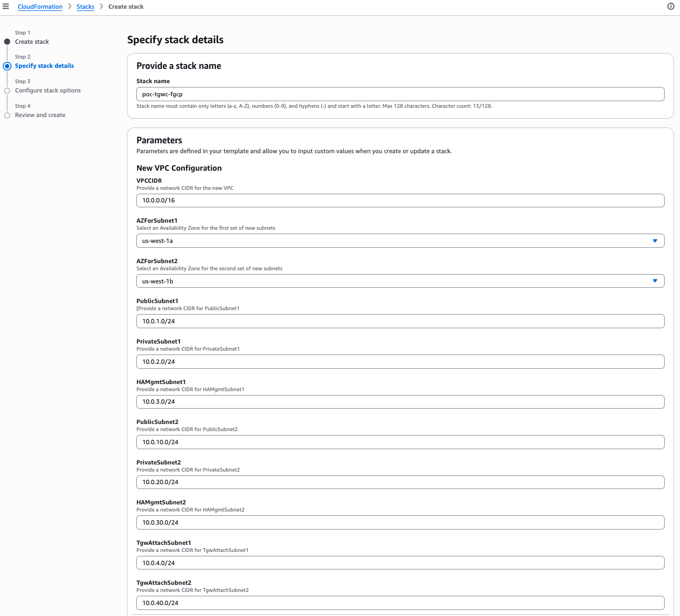680x616 pixels.
Task: Click the HAMgmtSubnet1 CIDR field
Action: click(400, 402)
